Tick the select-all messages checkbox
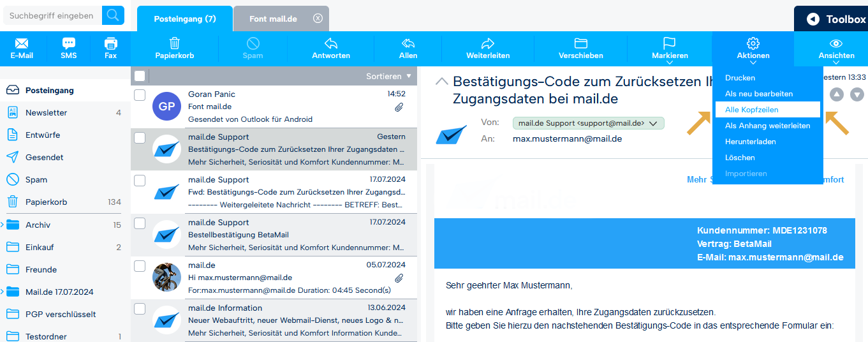868x342 pixels. point(140,76)
